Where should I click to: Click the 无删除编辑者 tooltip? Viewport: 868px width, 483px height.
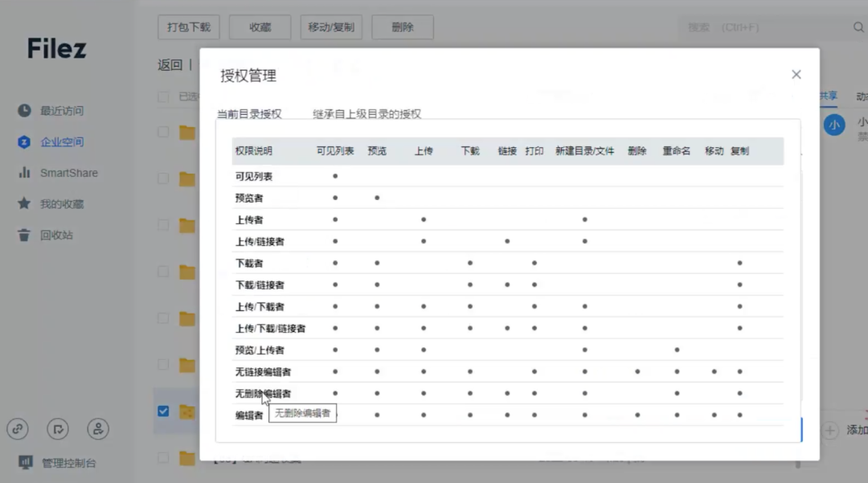[302, 413]
